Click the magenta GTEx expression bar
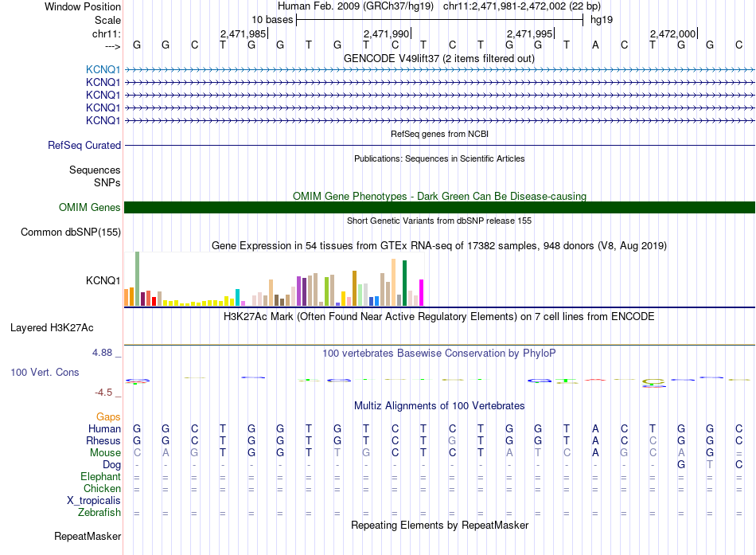This screenshot has height=555, width=756. click(422, 292)
